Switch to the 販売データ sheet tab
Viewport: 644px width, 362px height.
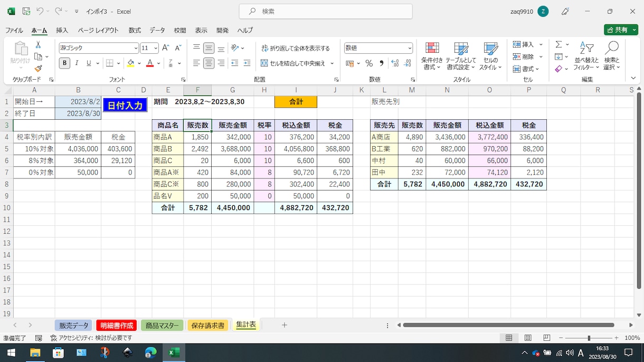pos(73,326)
